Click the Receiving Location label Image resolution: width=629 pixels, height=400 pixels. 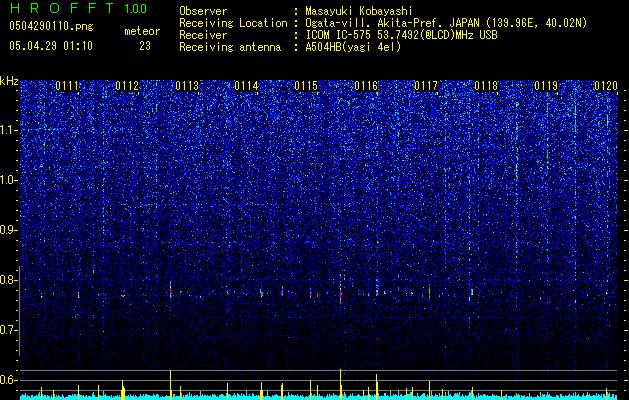coord(233,23)
